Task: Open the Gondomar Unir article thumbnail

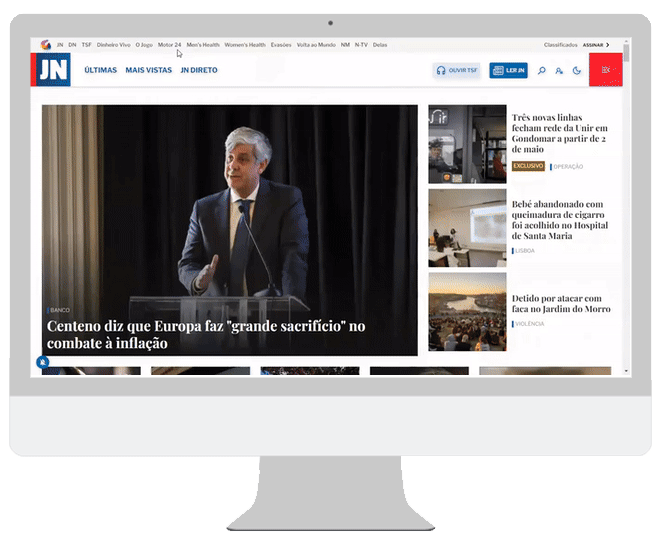Action: coord(467,145)
